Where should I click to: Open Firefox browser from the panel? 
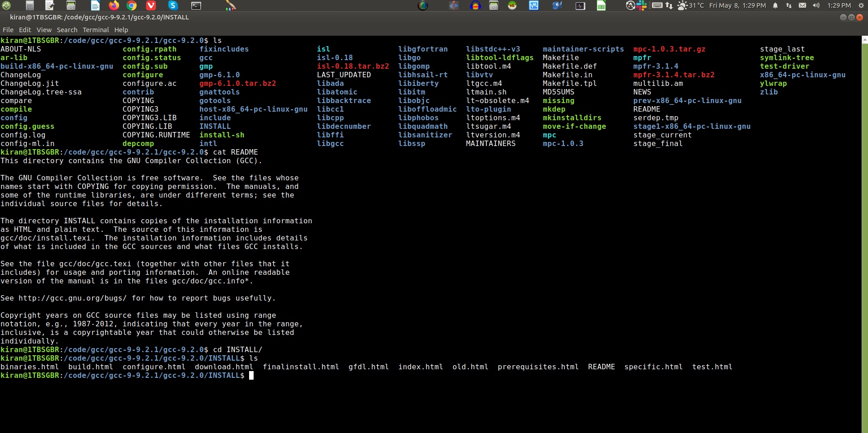coord(114,5)
